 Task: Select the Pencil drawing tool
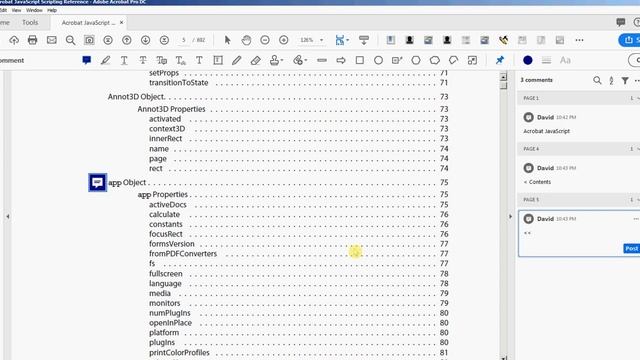[x=236, y=60]
